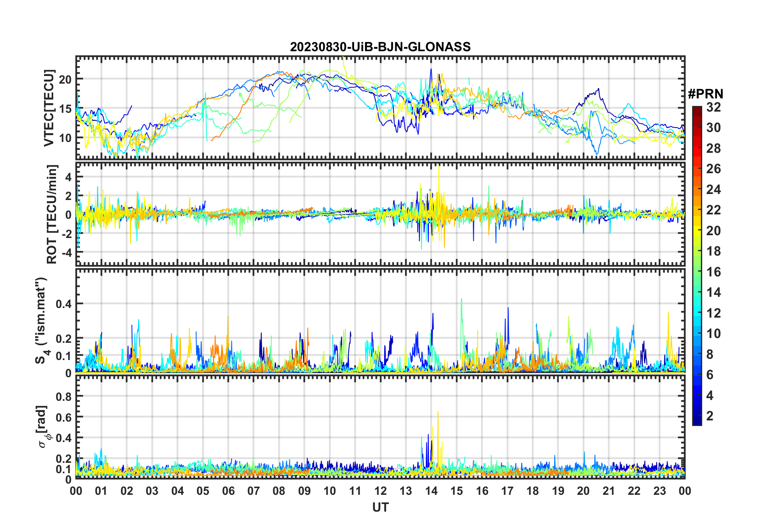Image resolution: width=761 pixels, height=532 pixels.
Task: Click the UT x-axis label
Action: pos(380,507)
